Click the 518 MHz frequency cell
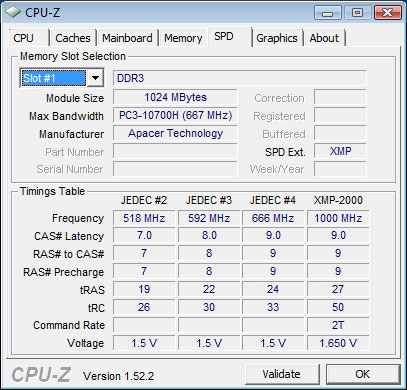This screenshot has width=407, height=390. click(x=144, y=218)
